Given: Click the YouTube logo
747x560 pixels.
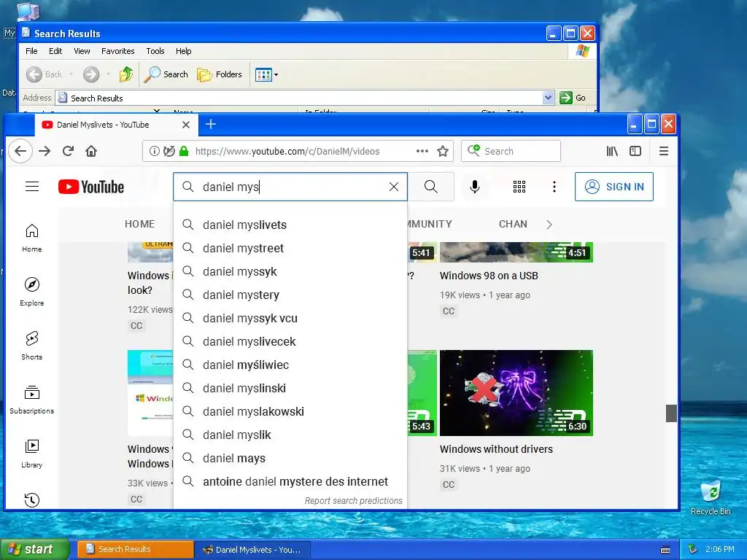Looking at the screenshot, I should (x=91, y=187).
